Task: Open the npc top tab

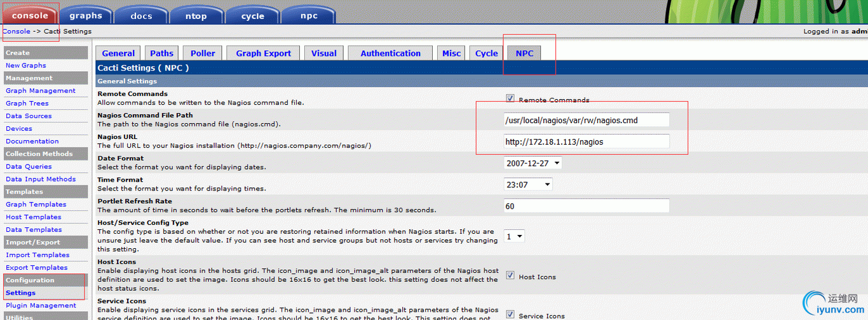Action: click(x=309, y=15)
